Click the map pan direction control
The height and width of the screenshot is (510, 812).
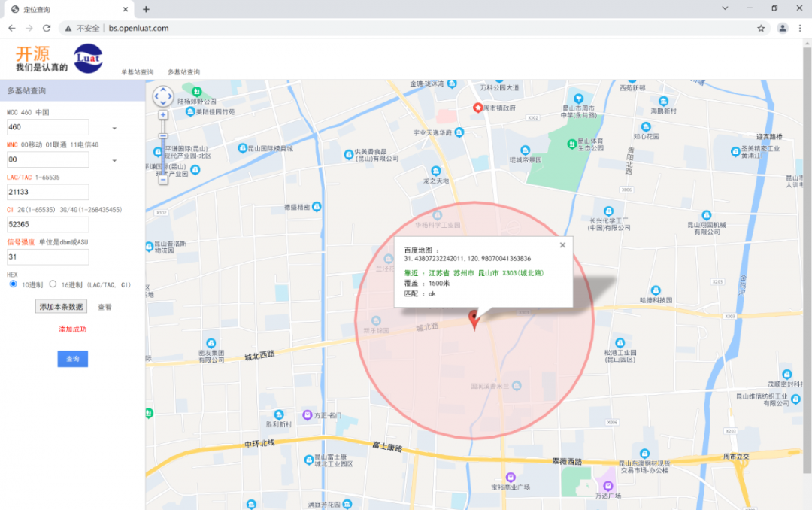[163, 96]
